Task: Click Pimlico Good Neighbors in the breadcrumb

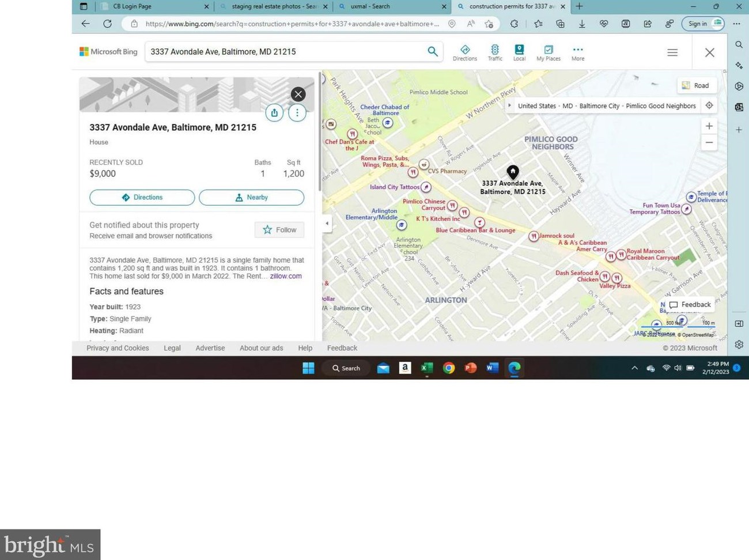Action: (661, 106)
